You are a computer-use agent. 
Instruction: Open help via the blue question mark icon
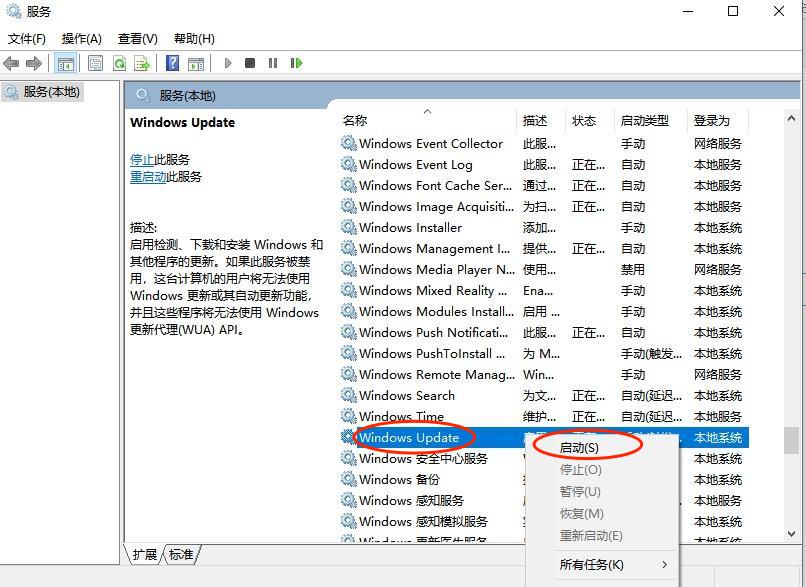click(170, 63)
